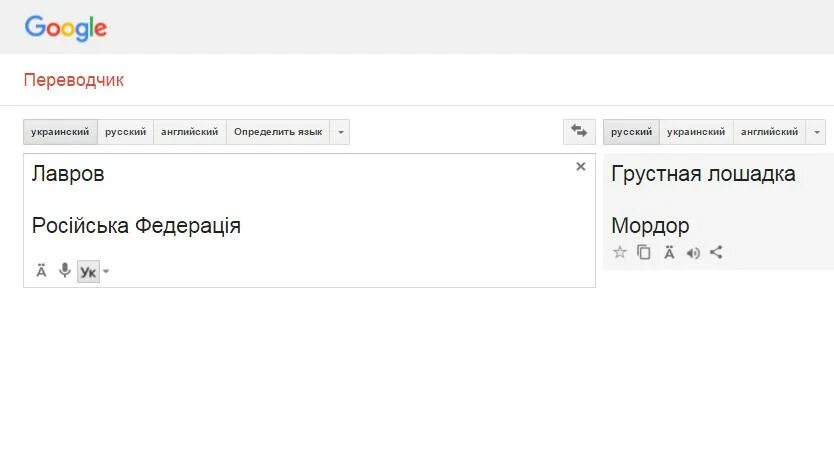Go to the Google logo homepage
Screen dimensions: 834x455
tap(66, 28)
